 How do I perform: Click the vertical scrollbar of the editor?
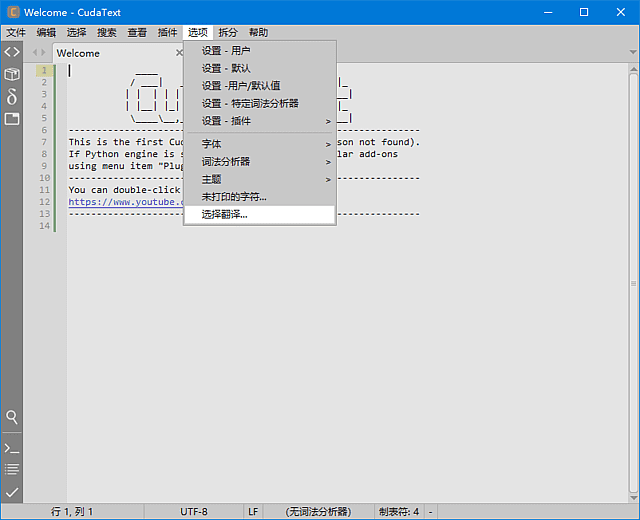(x=633, y=280)
